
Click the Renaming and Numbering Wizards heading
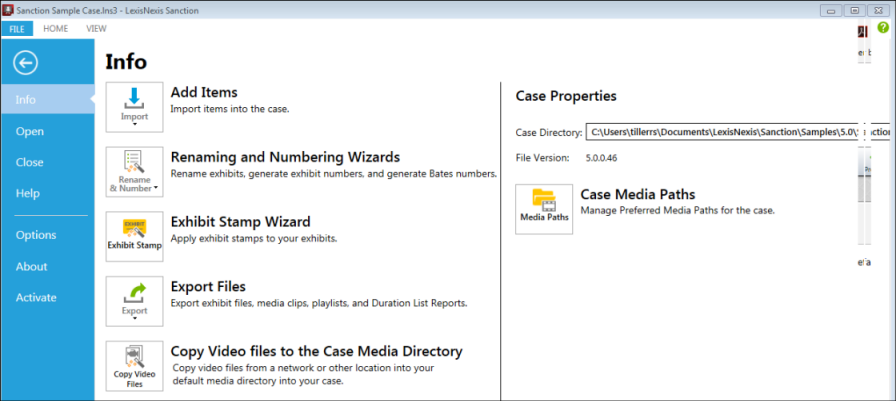pos(285,157)
